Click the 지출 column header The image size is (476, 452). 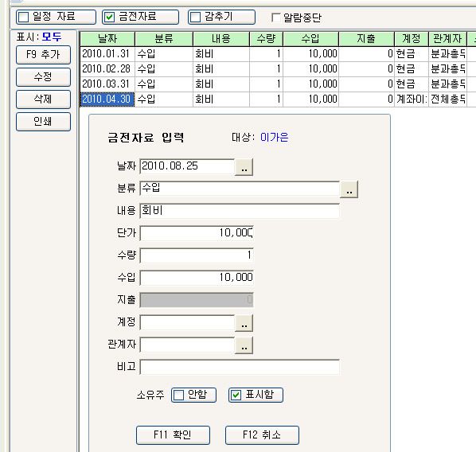pos(366,39)
